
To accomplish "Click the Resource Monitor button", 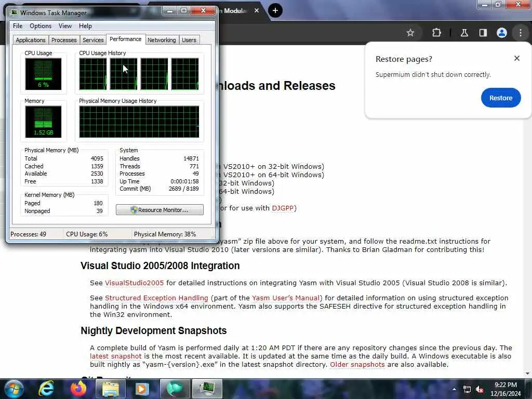I will click(159, 210).
